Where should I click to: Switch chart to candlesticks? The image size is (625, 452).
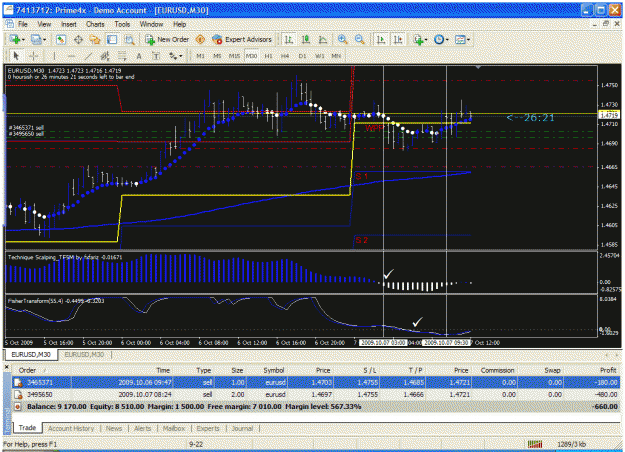[306, 39]
